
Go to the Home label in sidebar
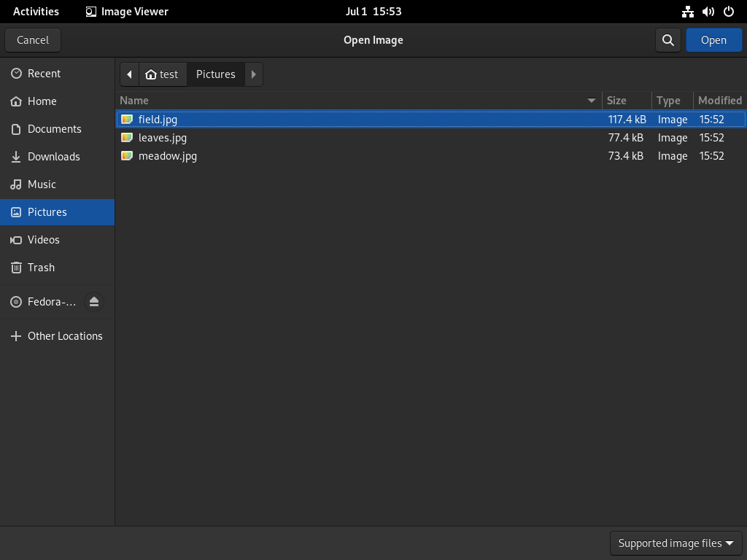(42, 101)
